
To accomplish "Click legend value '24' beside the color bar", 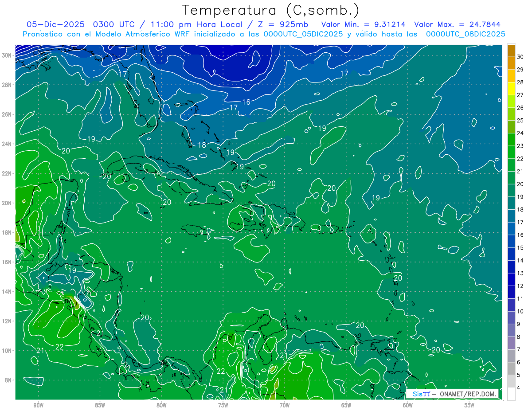I will [x=520, y=133].
